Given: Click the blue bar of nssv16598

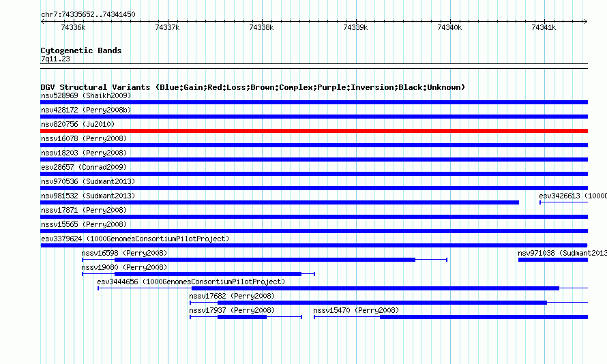Looking at the screenshot, I should (x=265, y=260).
